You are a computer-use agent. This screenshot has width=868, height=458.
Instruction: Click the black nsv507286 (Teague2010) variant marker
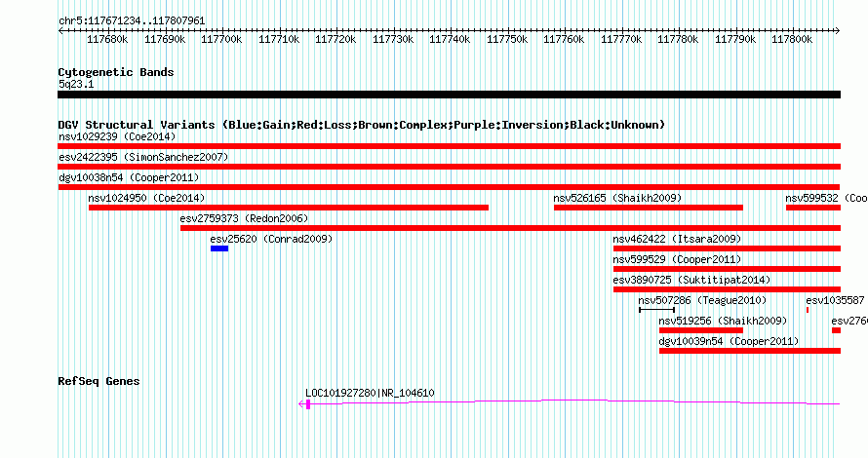click(x=657, y=310)
